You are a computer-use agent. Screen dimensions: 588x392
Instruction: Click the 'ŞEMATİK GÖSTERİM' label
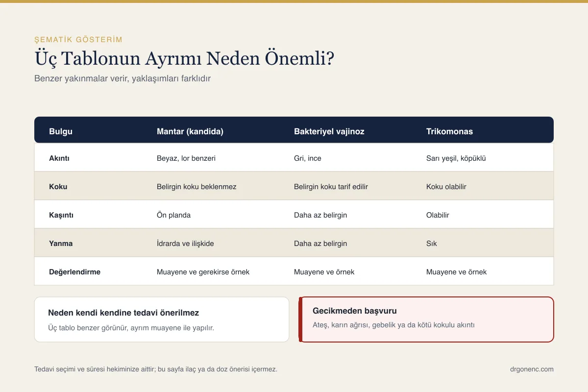coord(78,40)
